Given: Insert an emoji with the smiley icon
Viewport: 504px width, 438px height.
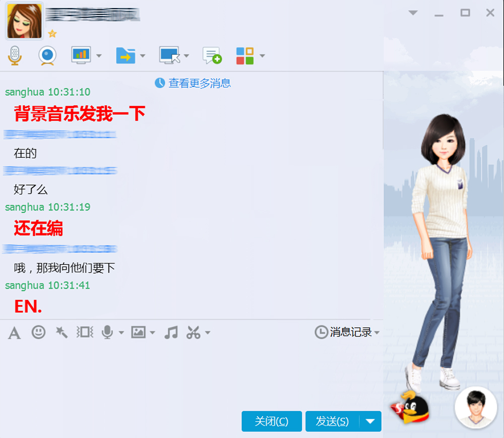Looking at the screenshot, I should (38, 333).
